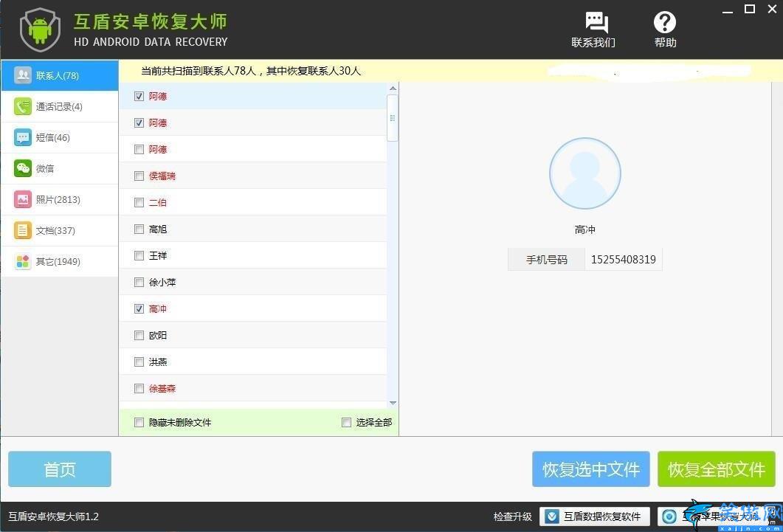Click the 检查升级 link
Screen dimensions: 783x532
pyautogui.click(x=512, y=517)
